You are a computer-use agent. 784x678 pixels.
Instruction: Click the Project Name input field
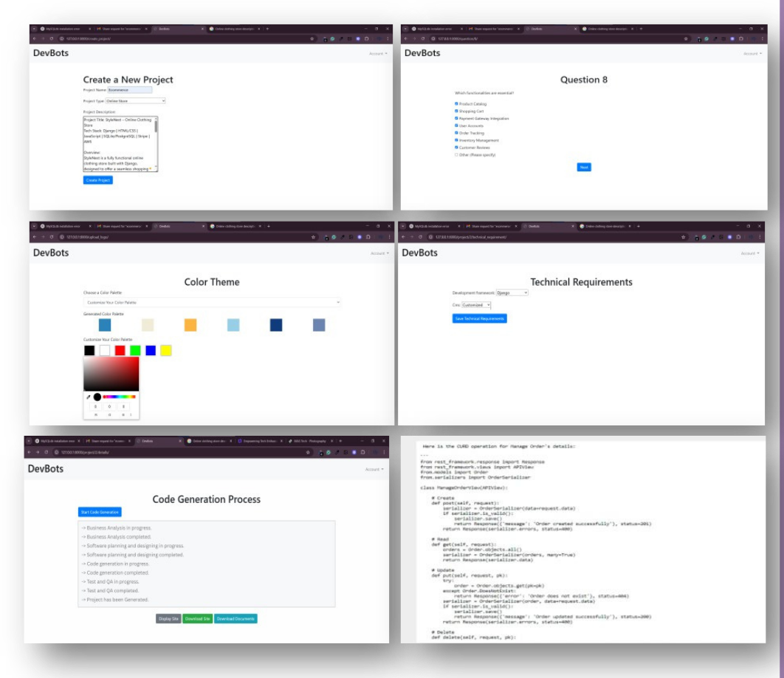[x=130, y=90]
